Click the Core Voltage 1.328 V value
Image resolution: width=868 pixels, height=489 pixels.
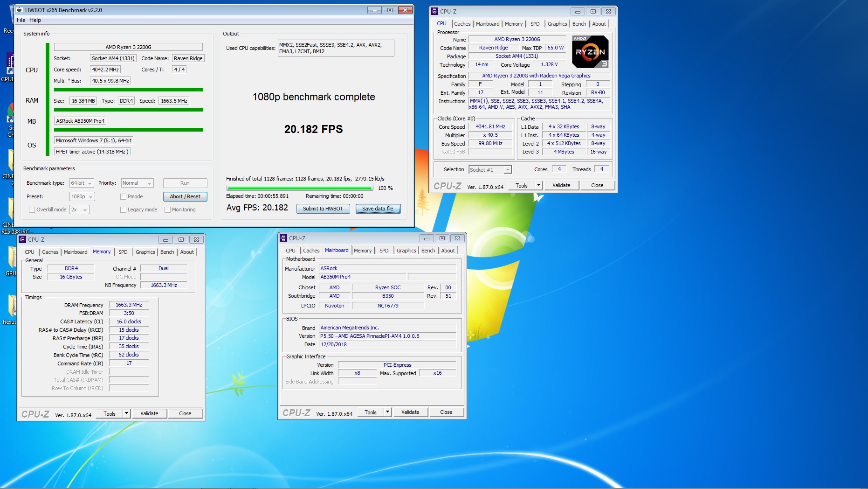549,64
